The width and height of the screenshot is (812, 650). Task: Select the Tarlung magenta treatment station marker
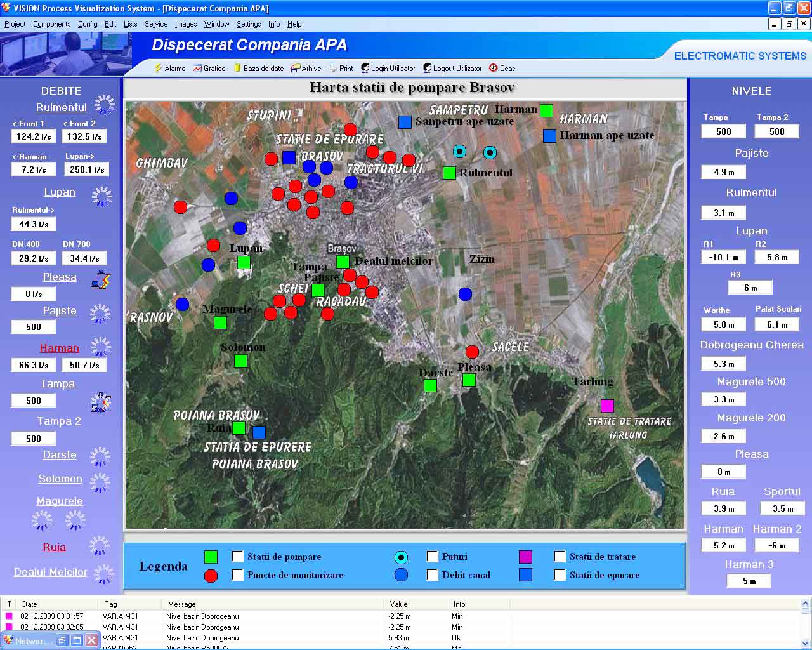click(607, 406)
